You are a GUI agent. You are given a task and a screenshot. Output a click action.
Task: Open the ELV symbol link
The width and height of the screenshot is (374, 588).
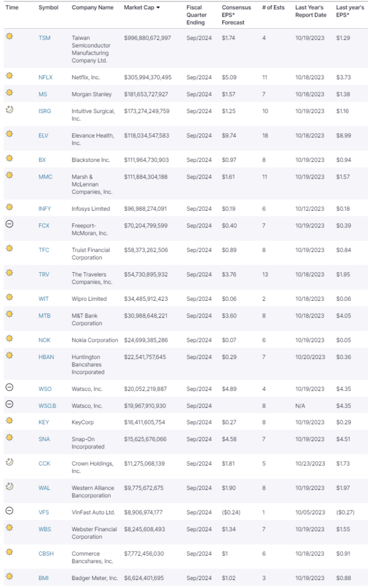click(43, 136)
